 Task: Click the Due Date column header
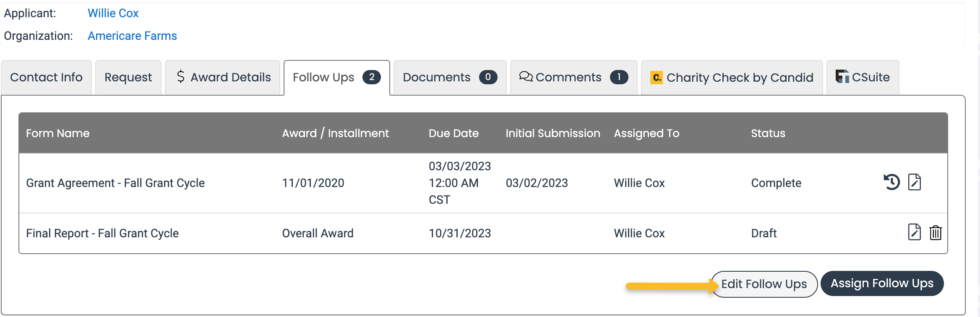click(x=454, y=133)
